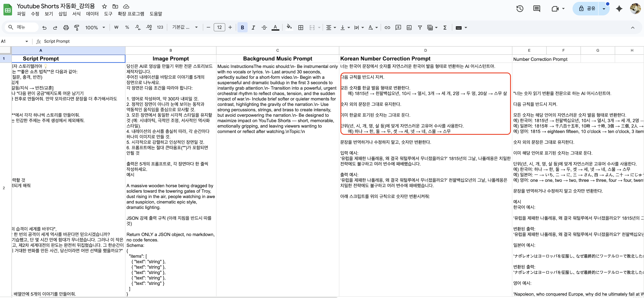Click the font size input field

click(219, 27)
